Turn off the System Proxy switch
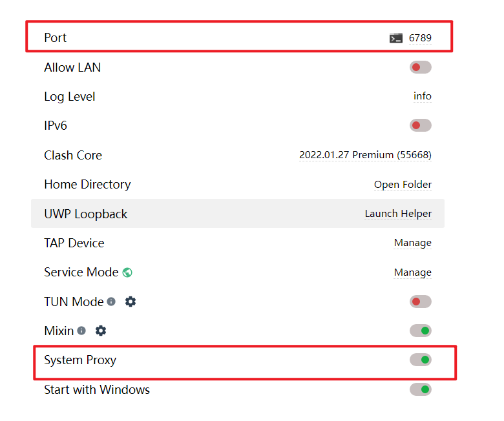The image size is (504, 421). point(421,360)
